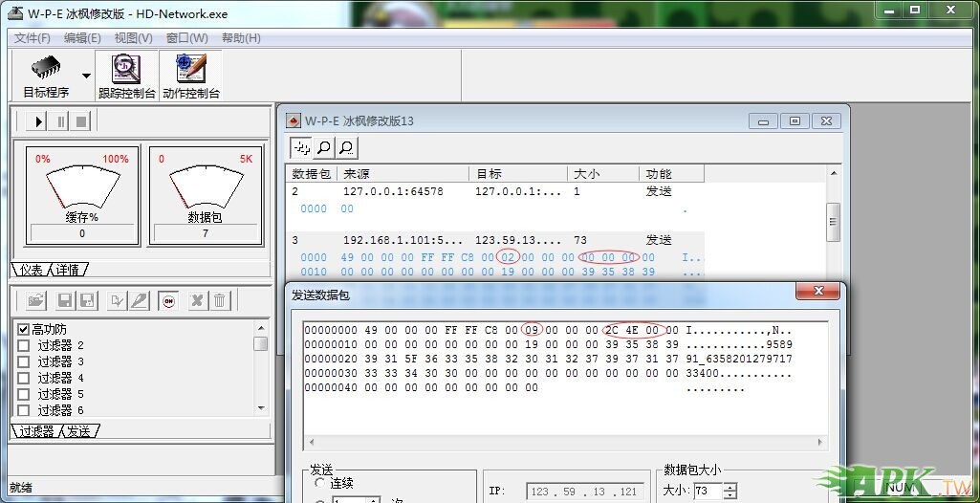This screenshot has height=503, width=980.
Task: Click the new filter page icon
Action: coord(117,301)
